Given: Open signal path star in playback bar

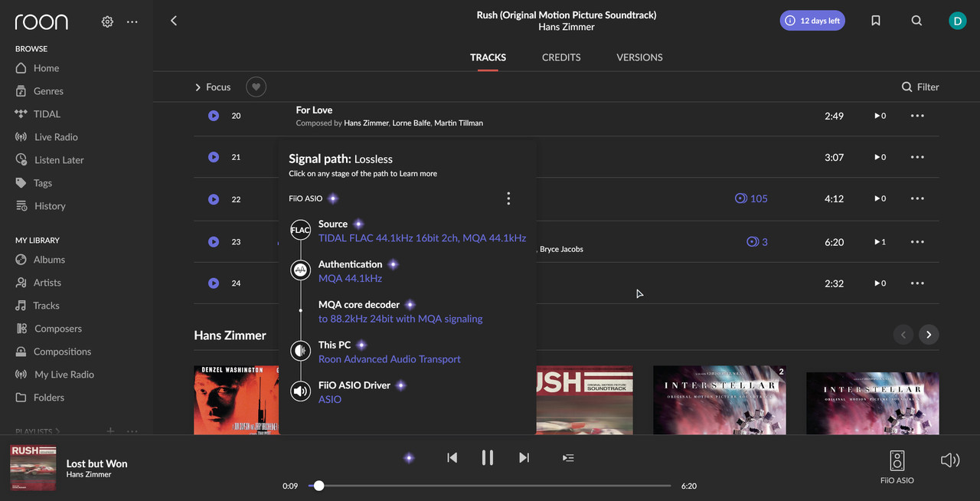Looking at the screenshot, I should tap(409, 458).
